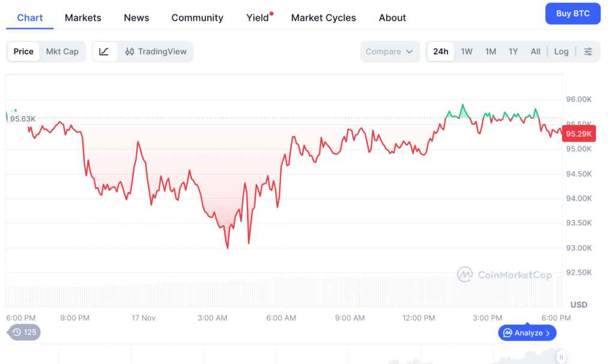Image resolution: width=615 pixels, height=364 pixels.
Task: Open TradingView candlestick chart mode
Action: tap(156, 52)
